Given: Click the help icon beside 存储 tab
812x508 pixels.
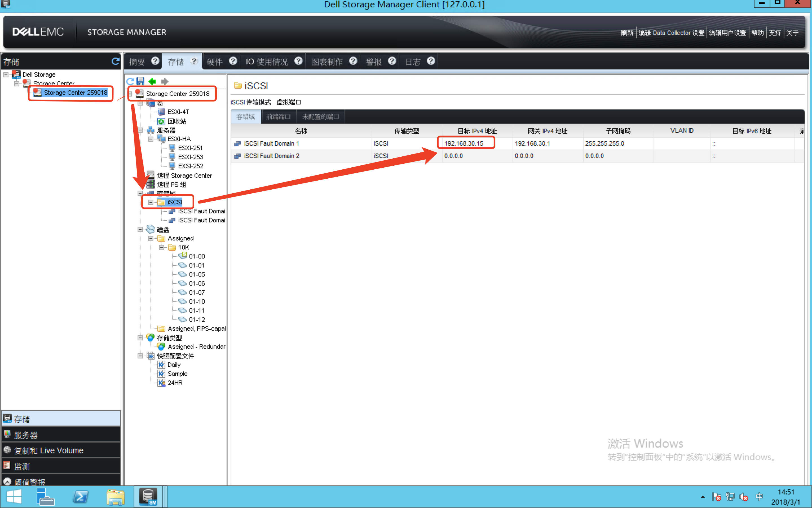Looking at the screenshot, I should pos(194,61).
